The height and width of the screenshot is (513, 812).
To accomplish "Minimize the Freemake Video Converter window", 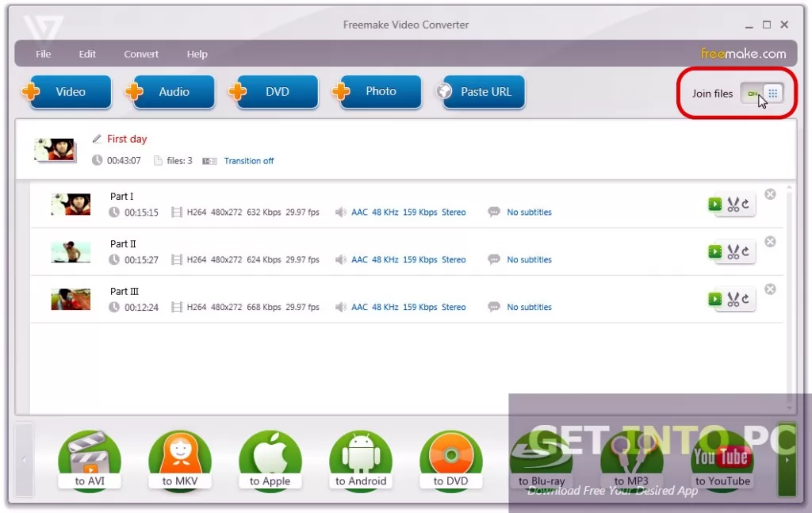I will click(x=749, y=25).
